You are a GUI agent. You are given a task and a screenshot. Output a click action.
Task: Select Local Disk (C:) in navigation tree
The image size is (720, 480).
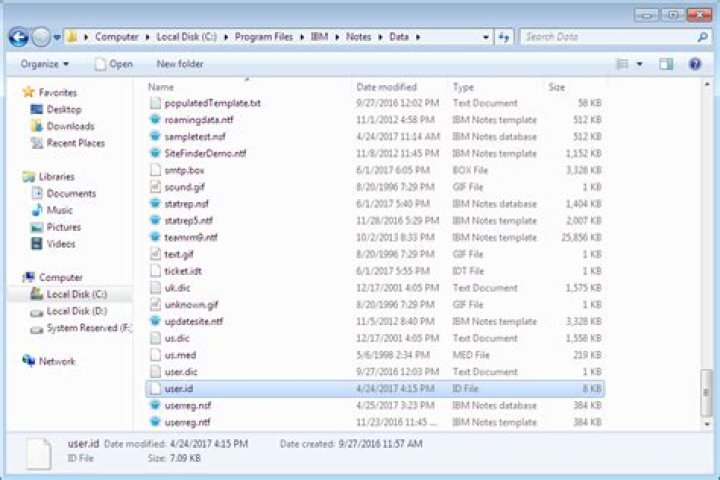click(76, 294)
